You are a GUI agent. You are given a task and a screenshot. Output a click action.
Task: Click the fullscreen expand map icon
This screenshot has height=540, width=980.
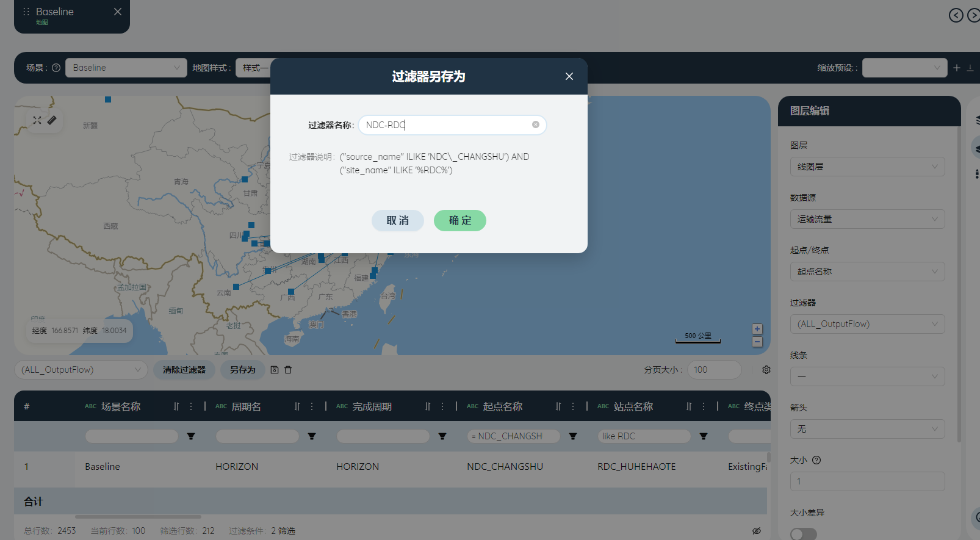[37, 120]
